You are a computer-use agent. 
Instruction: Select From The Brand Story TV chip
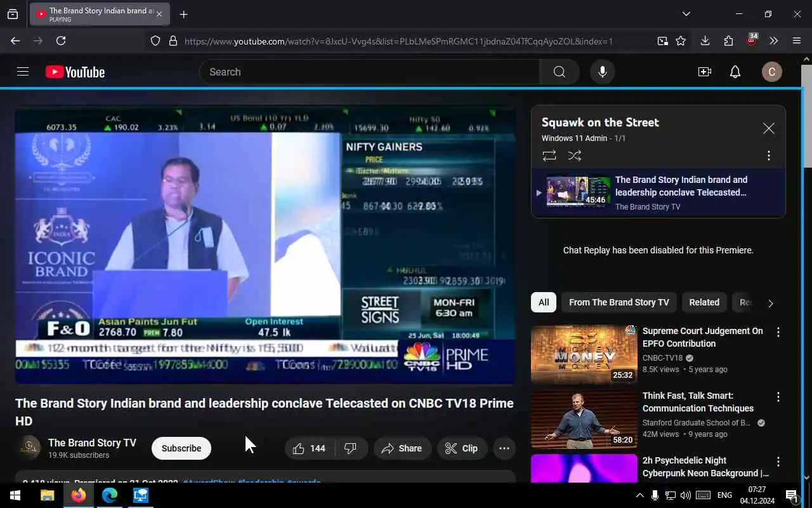tap(619, 302)
